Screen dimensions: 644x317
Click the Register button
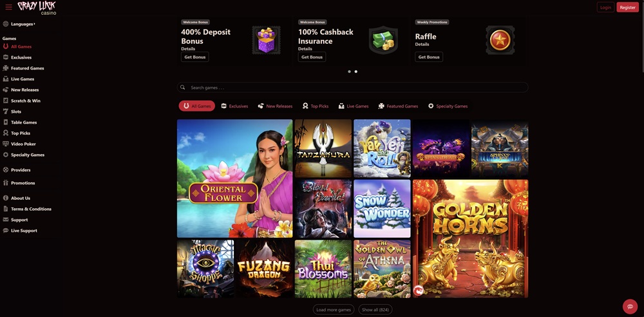tap(627, 7)
